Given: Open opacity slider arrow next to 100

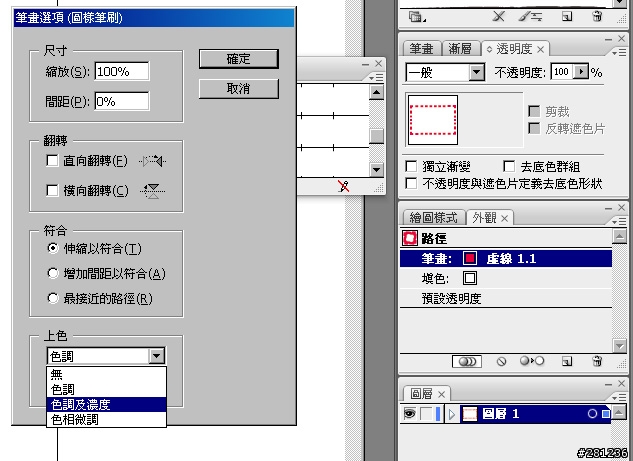Looking at the screenshot, I should click(581, 72).
